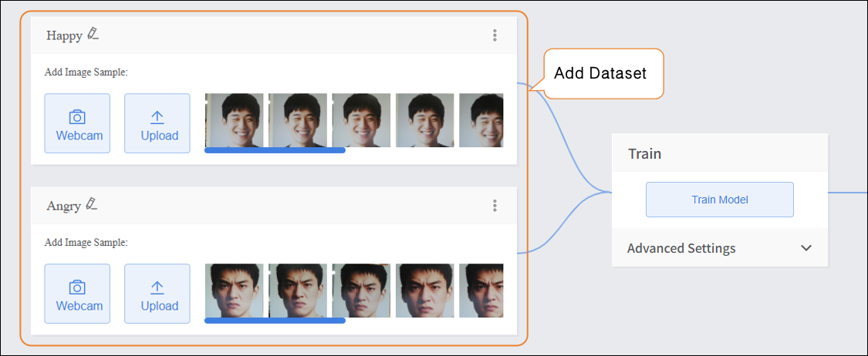Select the first Angry image sample
Image resolution: width=868 pixels, height=356 pixels.
pos(235,290)
